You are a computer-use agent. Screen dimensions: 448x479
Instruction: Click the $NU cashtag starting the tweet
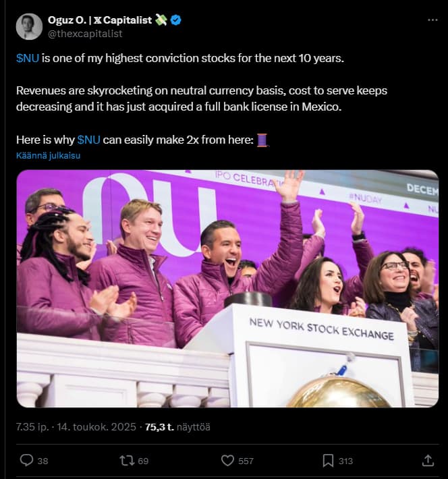click(28, 58)
